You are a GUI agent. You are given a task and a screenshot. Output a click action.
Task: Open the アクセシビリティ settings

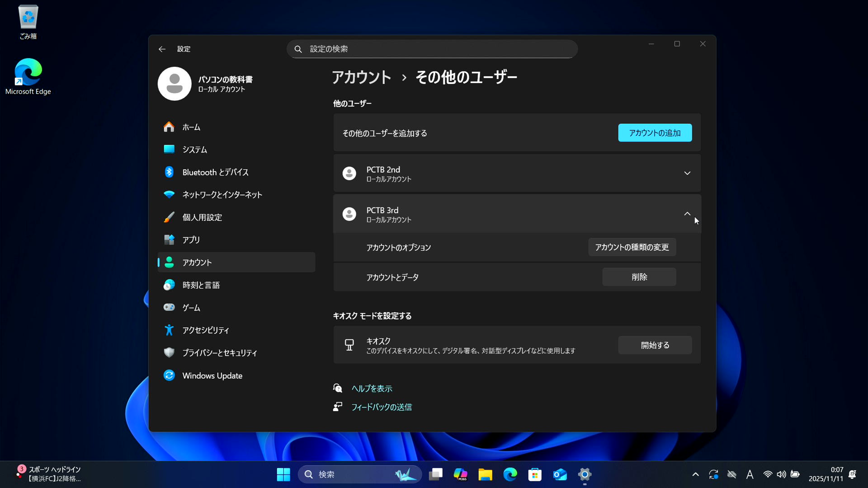pos(205,330)
